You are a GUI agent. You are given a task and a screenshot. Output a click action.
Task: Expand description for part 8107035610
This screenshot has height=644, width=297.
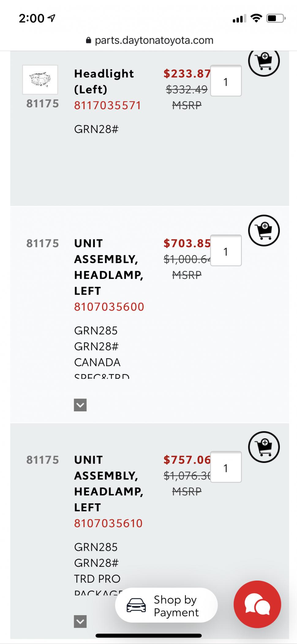(x=80, y=621)
